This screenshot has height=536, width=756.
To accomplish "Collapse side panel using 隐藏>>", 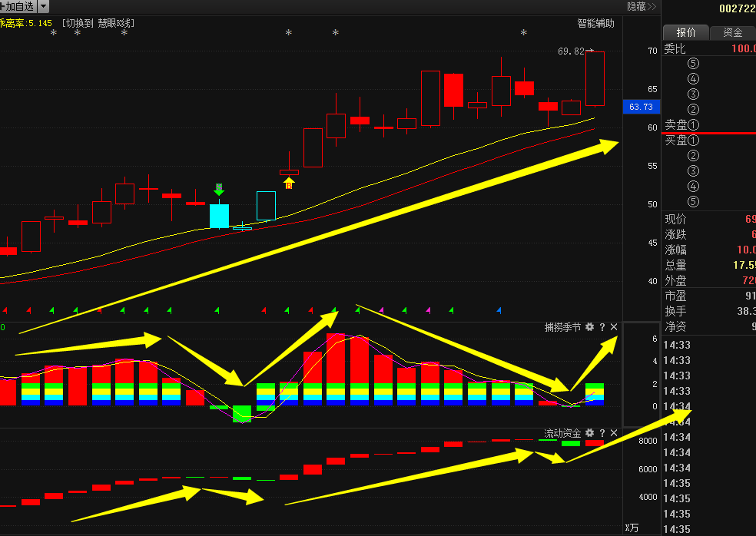I will [642, 6].
